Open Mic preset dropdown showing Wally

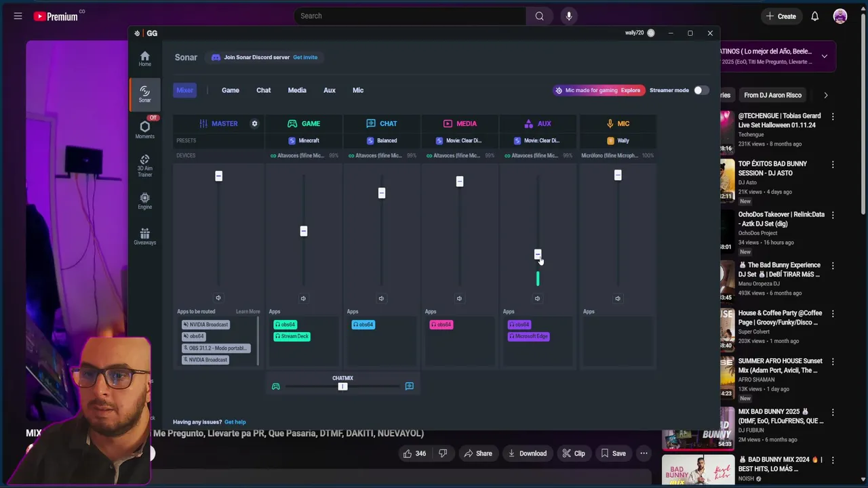(618, 140)
